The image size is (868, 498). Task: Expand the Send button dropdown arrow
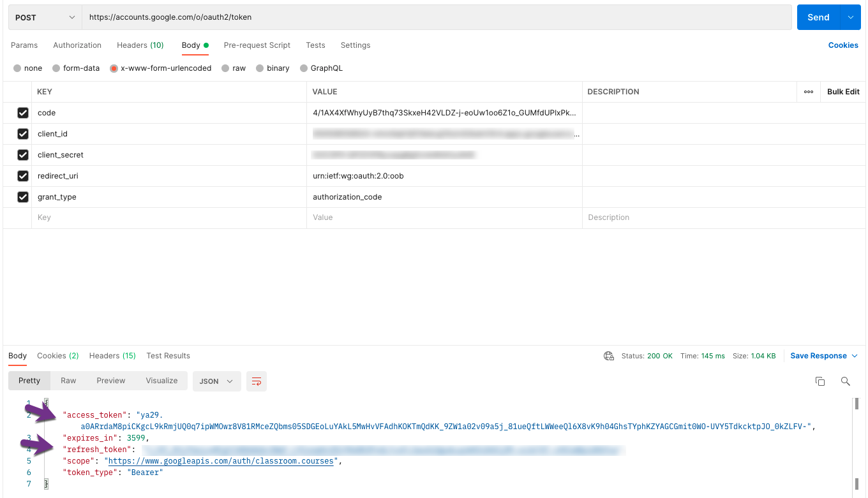(850, 17)
